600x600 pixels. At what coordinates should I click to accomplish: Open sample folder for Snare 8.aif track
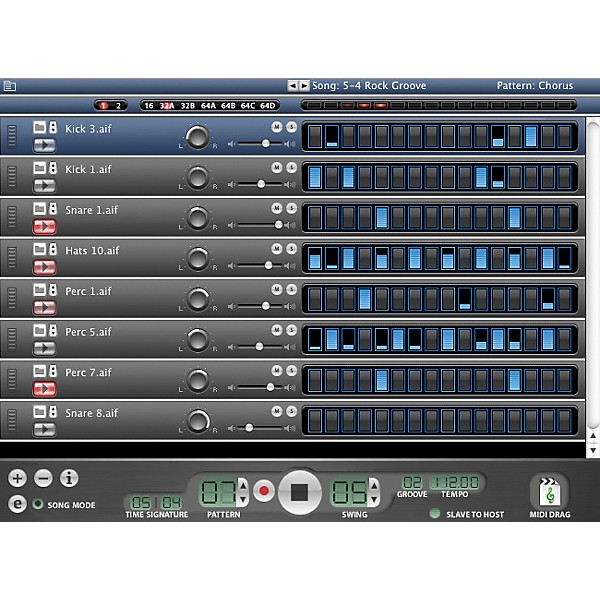[x=39, y=412]
